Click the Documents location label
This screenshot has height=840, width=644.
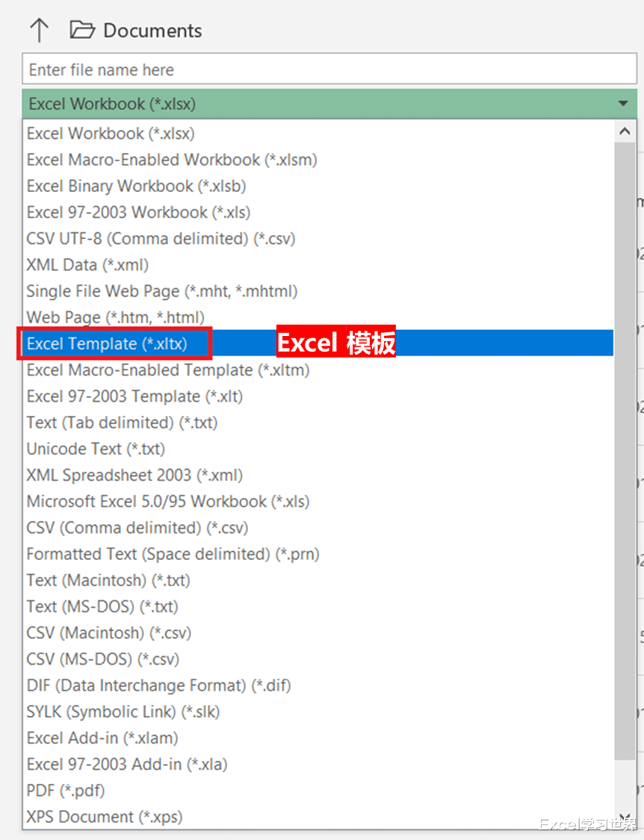[152, 31]
